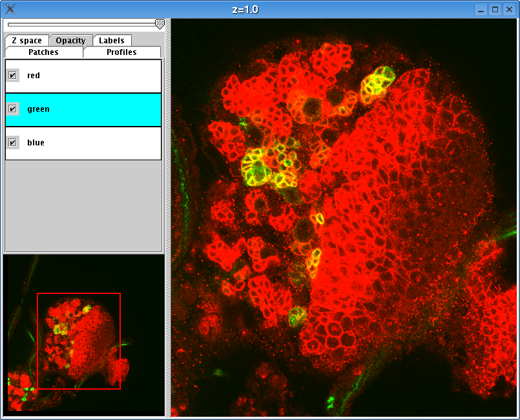Screen dimensions: 520x420
Task: Uncheck the green channel checkbox
Action: click(x=12, y=109)
